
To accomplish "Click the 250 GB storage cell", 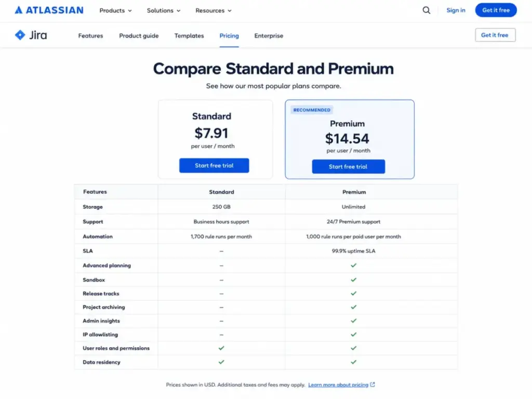I will (221, 207).
